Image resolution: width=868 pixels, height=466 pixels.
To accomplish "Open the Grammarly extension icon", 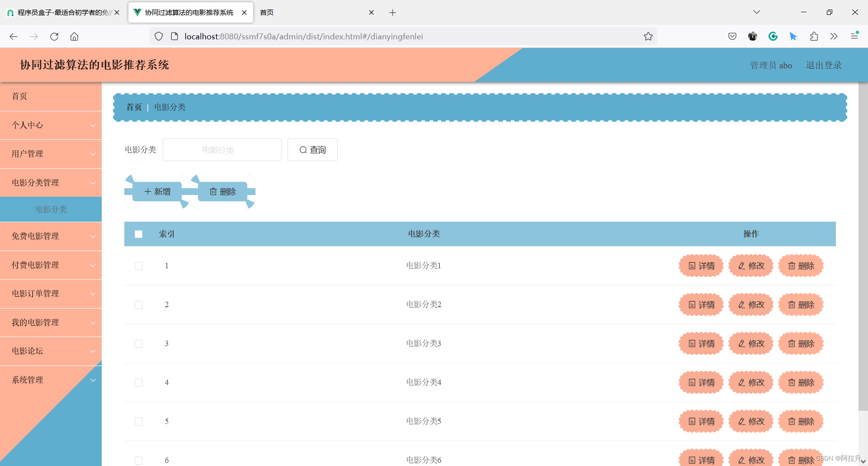I will click(773, 37).
